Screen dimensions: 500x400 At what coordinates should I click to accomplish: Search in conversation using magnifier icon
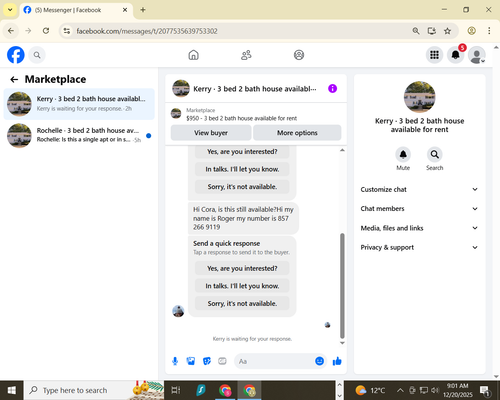[434, 154]
